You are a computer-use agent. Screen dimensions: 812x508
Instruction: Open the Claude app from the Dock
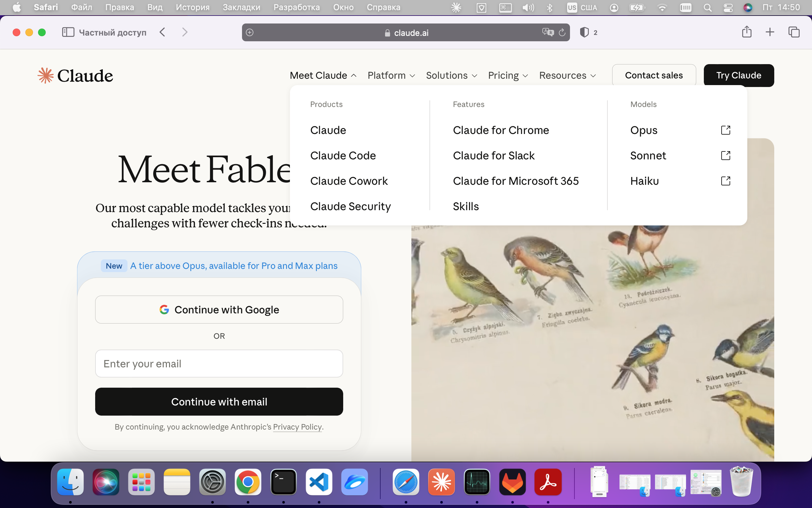(442, 482)
